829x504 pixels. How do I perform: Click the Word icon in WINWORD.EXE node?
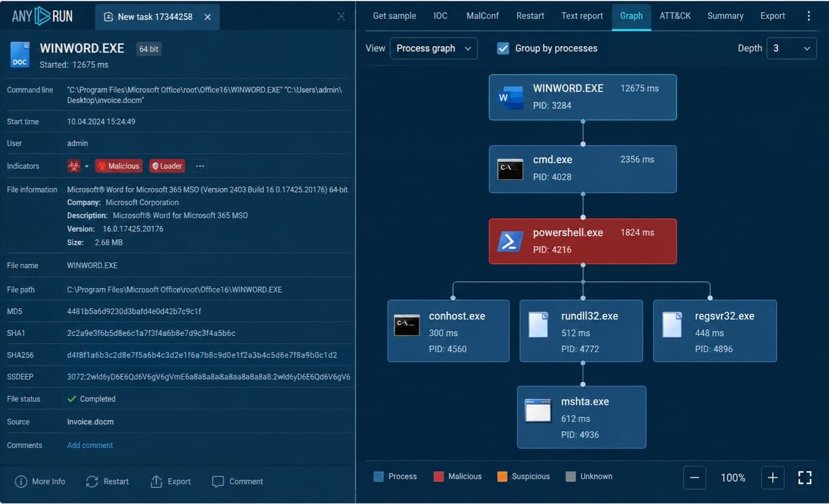[511, 97]
